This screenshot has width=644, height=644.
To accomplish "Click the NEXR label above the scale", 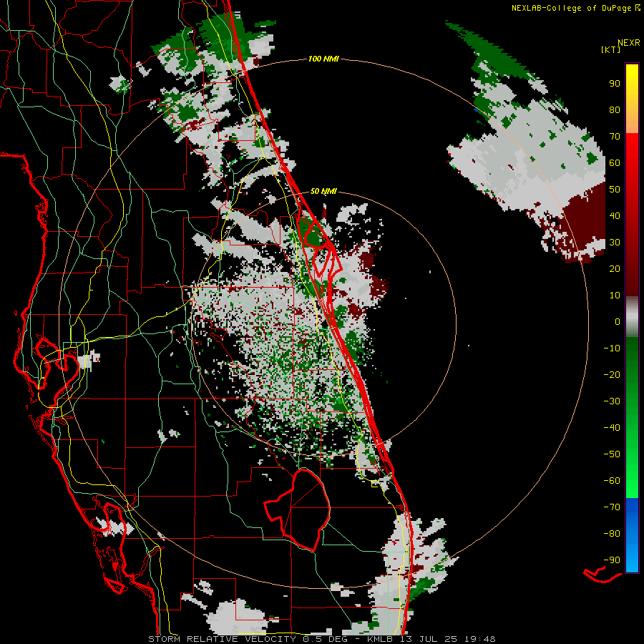I will pyautogui.click(x=628, y=43).
